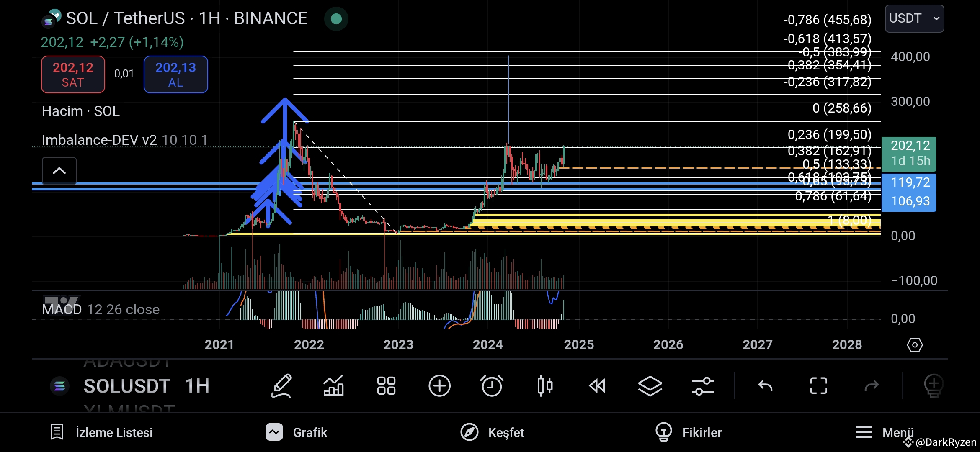
Task: Tap the 2025 time axis label
Action: pyautogui.click(x=579, y=344)
